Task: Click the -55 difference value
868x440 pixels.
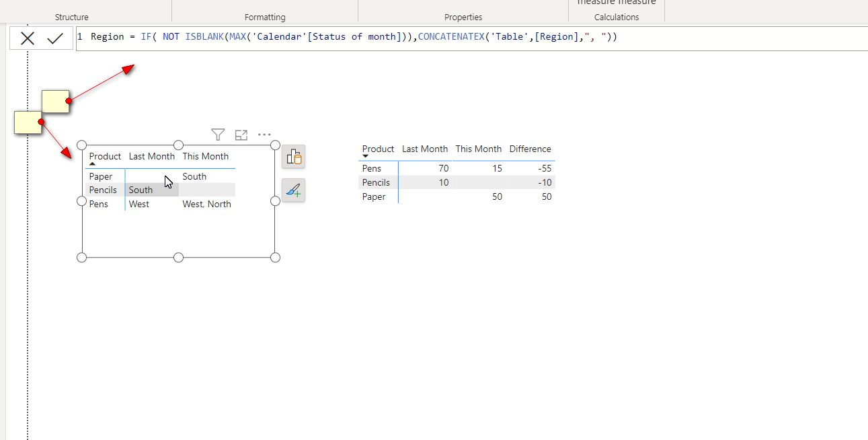Action: click(x=545, y=168)
